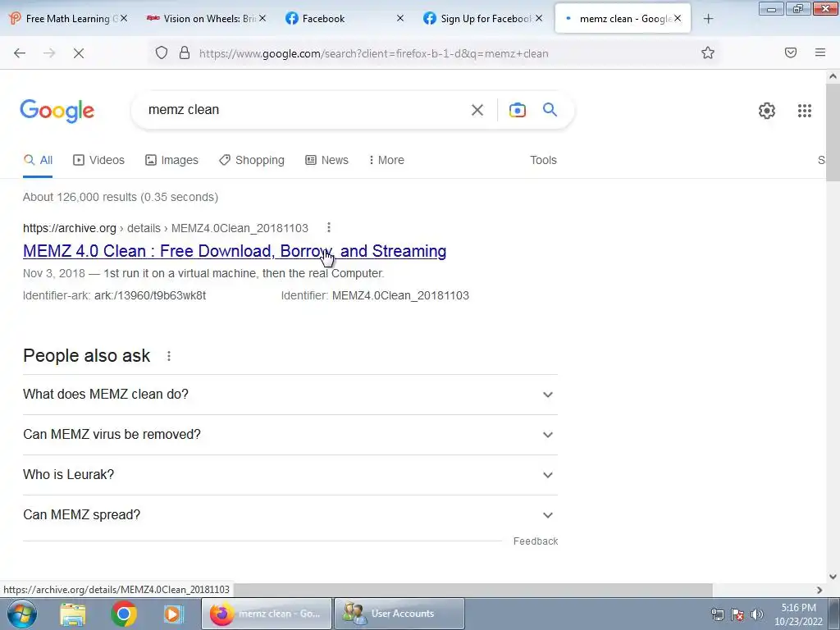Click archive.org breadcrumb URL of result
840x630 pixels.
coord(166,228)
